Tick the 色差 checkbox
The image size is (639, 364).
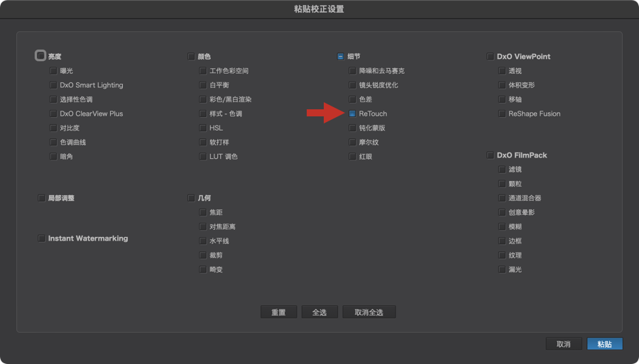(x=352, y=99)
